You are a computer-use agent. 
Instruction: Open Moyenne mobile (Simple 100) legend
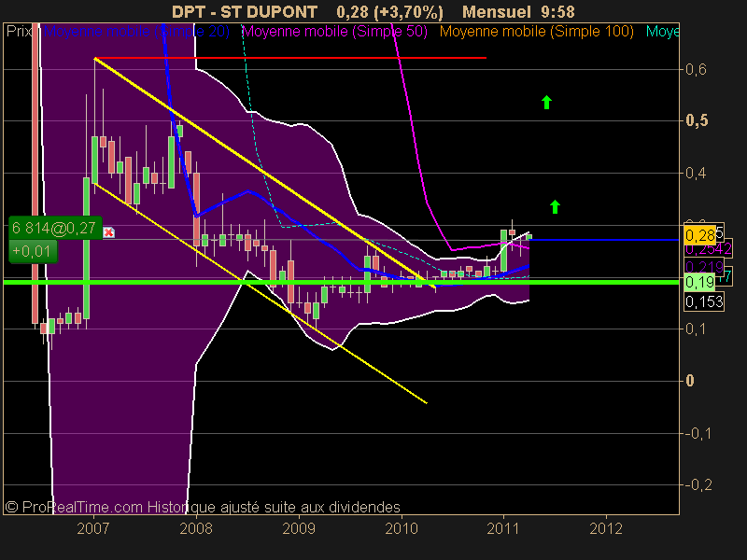coord(537,32)
